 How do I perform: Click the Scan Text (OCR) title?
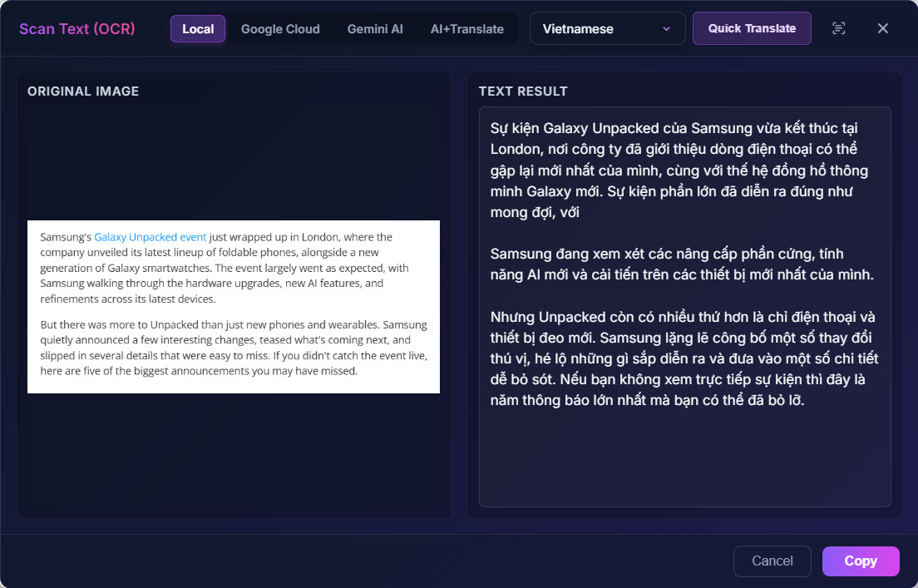coord(77,29)
